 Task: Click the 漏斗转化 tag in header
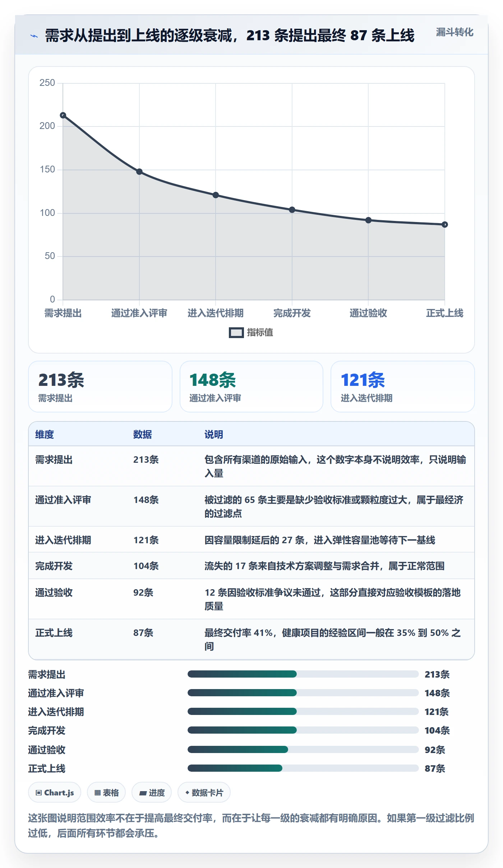(454, 32)
